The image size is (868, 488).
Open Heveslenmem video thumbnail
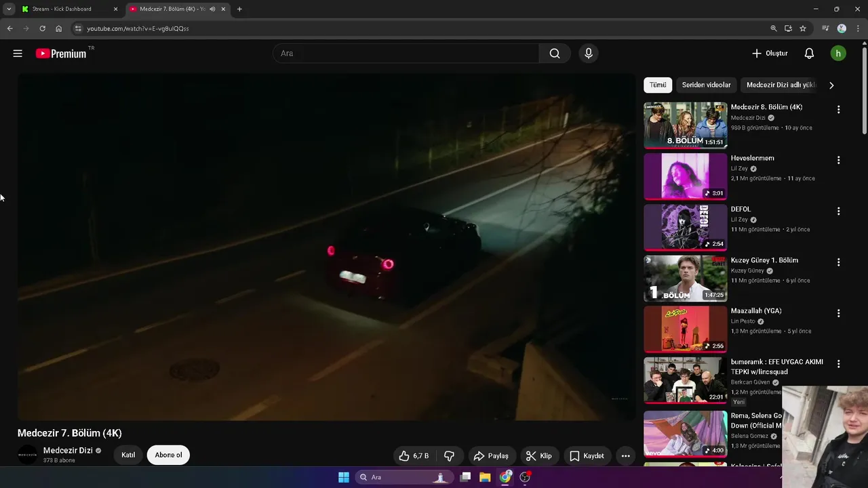click(685, 176)
